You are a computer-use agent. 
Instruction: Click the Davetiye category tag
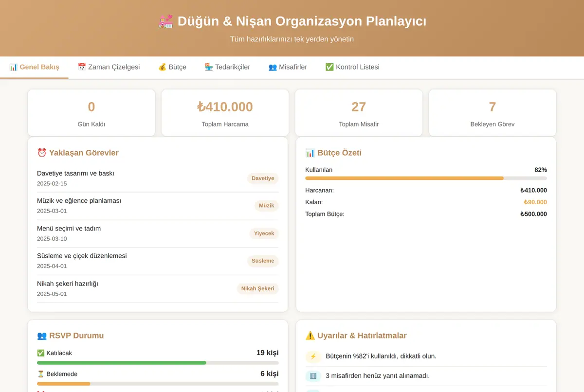(263, 178)
